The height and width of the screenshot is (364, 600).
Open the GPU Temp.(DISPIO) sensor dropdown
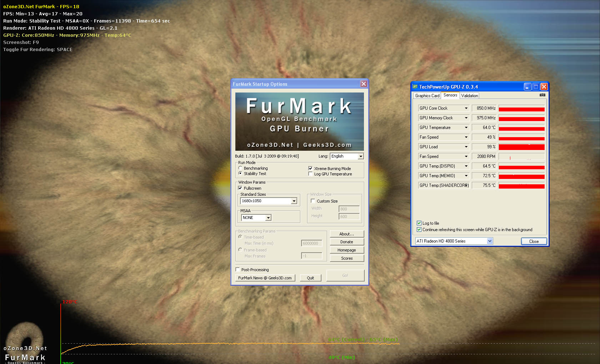pos(444,166)
